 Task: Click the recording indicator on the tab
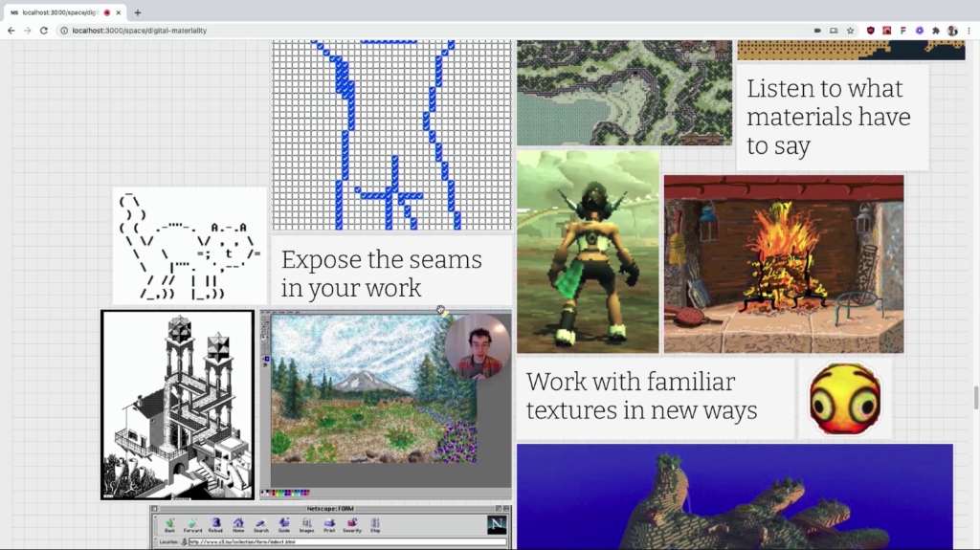pyautogui.click(x=107, y=12)
